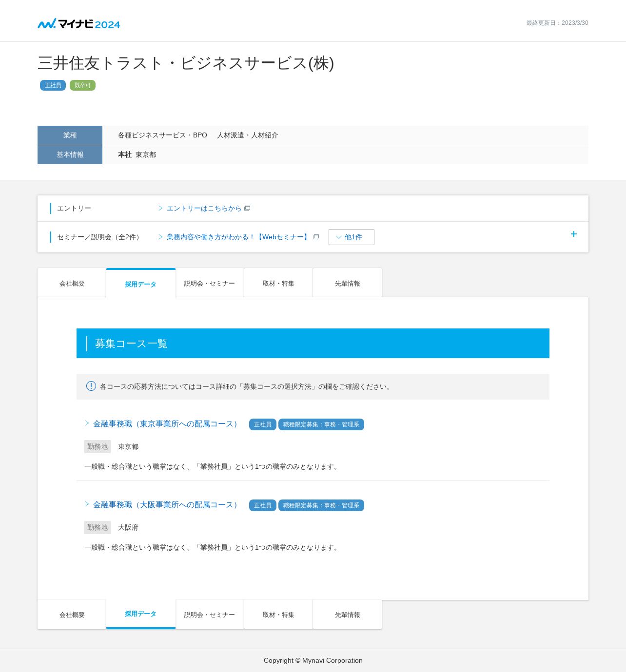Screen dimensions: 626x672
Task: Go to the top 先輩情報 tab
Action: pos(347,283)
